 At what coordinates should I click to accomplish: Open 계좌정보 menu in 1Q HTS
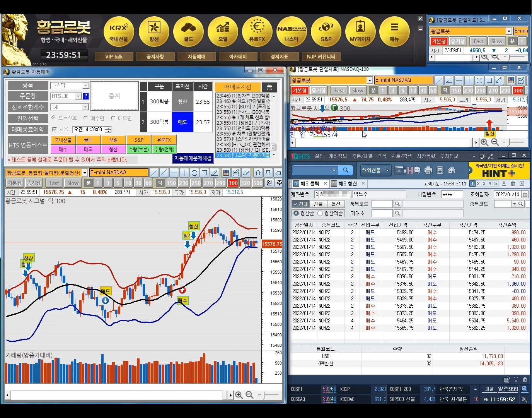pos(338,156)
